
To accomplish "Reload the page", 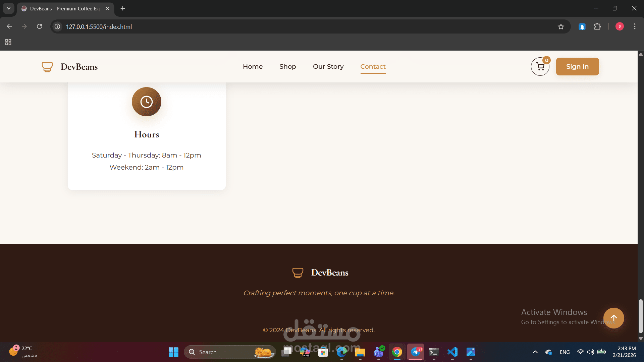I will tap(39, 26).
